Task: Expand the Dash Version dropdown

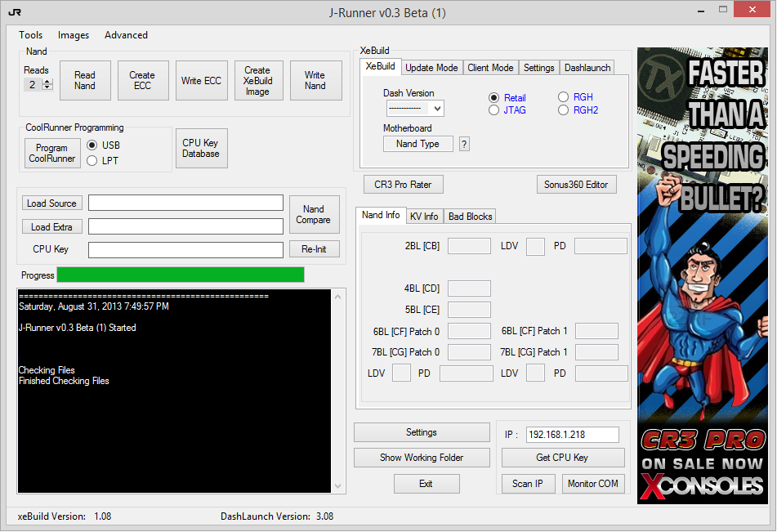Action: [437, 108]
